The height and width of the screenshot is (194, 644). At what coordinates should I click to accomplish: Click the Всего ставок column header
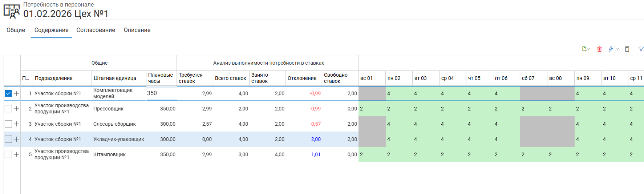(231, 78)
